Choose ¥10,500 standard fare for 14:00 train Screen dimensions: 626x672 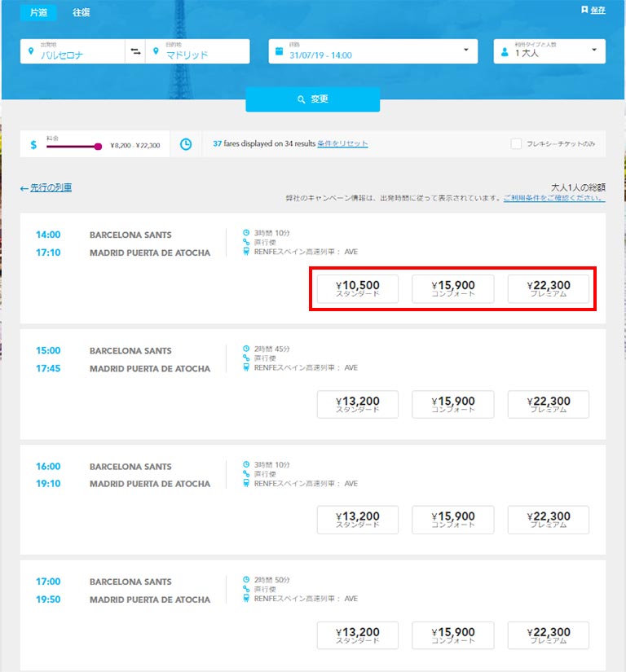click(358, 289)
